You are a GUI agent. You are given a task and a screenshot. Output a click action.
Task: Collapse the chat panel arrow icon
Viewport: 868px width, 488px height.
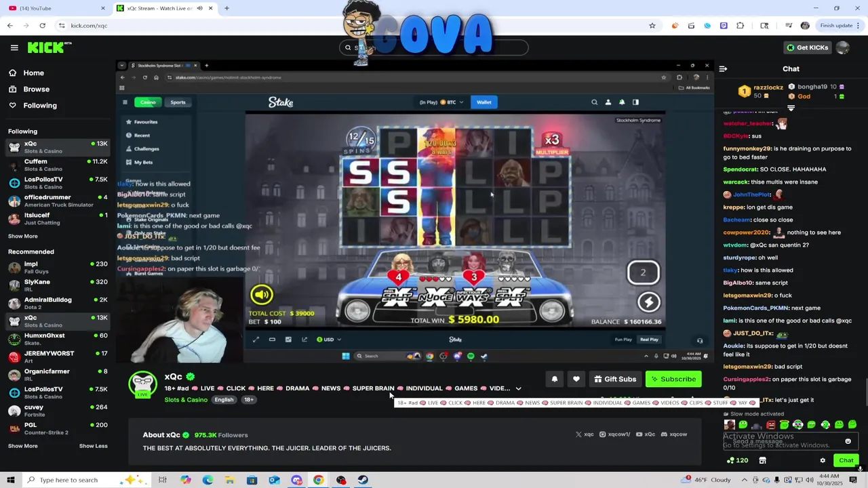click(x=723, y=69)
